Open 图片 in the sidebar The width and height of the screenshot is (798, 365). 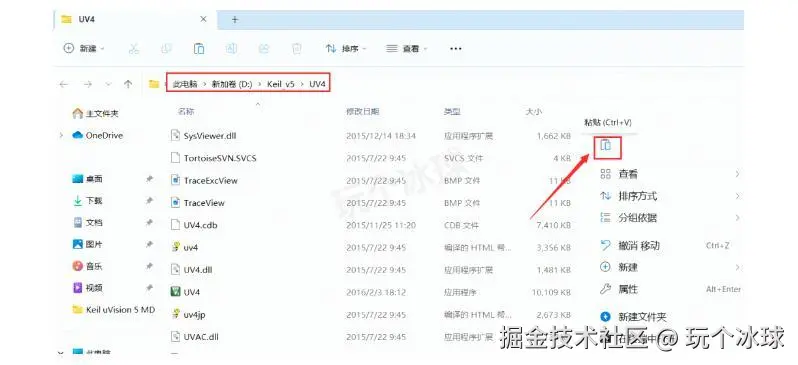(88, 244)
